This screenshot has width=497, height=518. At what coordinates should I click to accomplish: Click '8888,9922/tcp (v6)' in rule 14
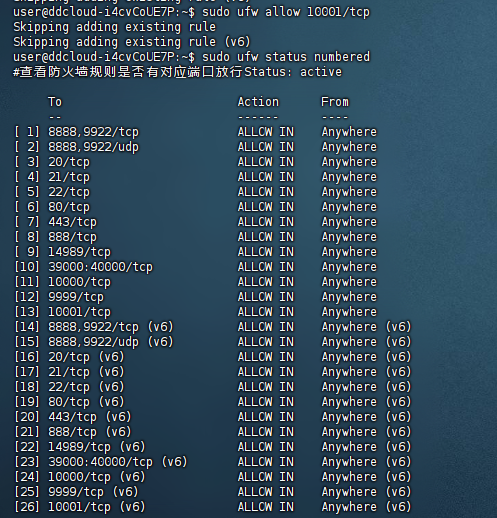click(x=111, y=327)
